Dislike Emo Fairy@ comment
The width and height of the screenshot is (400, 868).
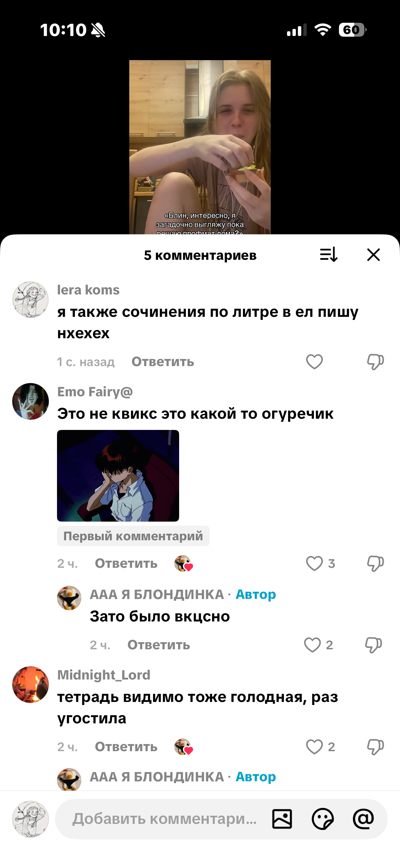[375, 563]
